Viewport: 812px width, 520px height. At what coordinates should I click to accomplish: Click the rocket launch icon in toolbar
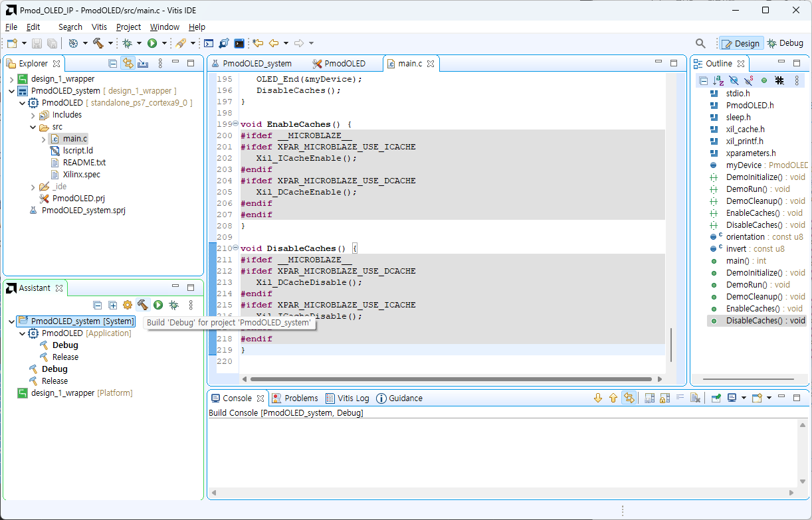point(181,43)
